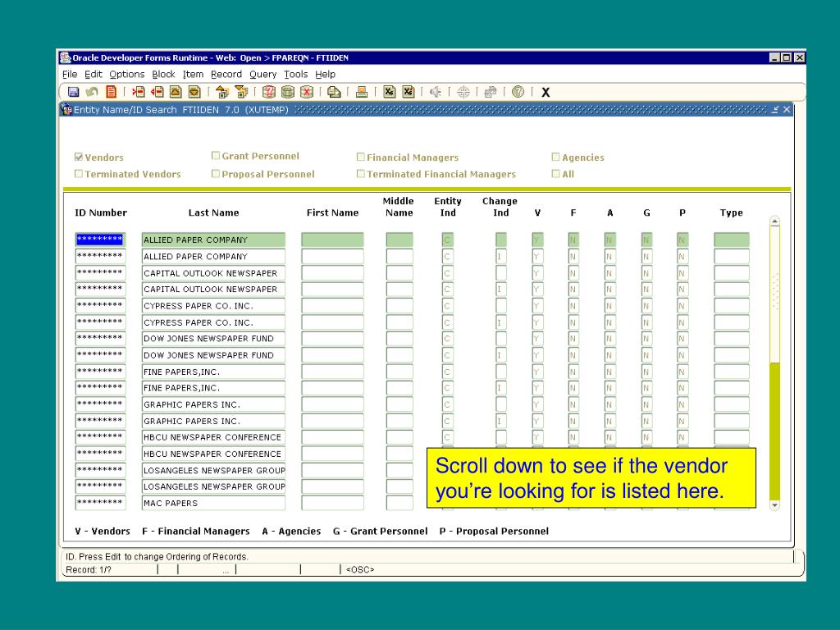
Task: Click the 'G - Grant Personnel' legend text
Action: click(x=380, y=531)
